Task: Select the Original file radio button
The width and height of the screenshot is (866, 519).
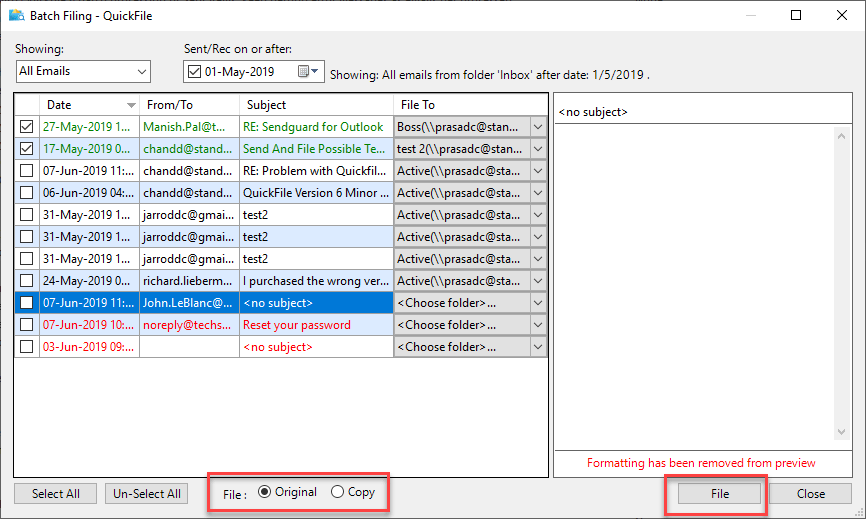Action: 265,491
